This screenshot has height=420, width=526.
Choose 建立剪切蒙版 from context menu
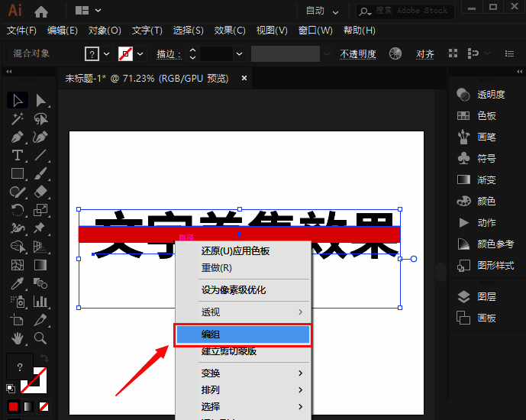click(x=229, y=351)
